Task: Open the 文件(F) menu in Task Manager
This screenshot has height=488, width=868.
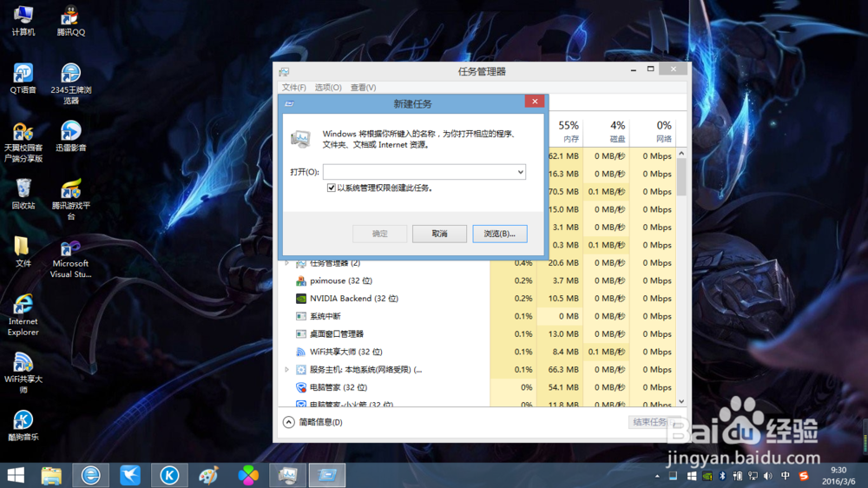Action: tap(293, 88)
